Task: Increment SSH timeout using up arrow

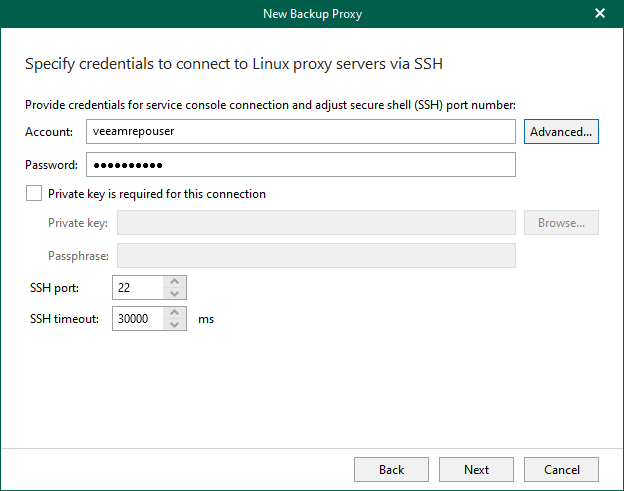Action: pos(175,314)
